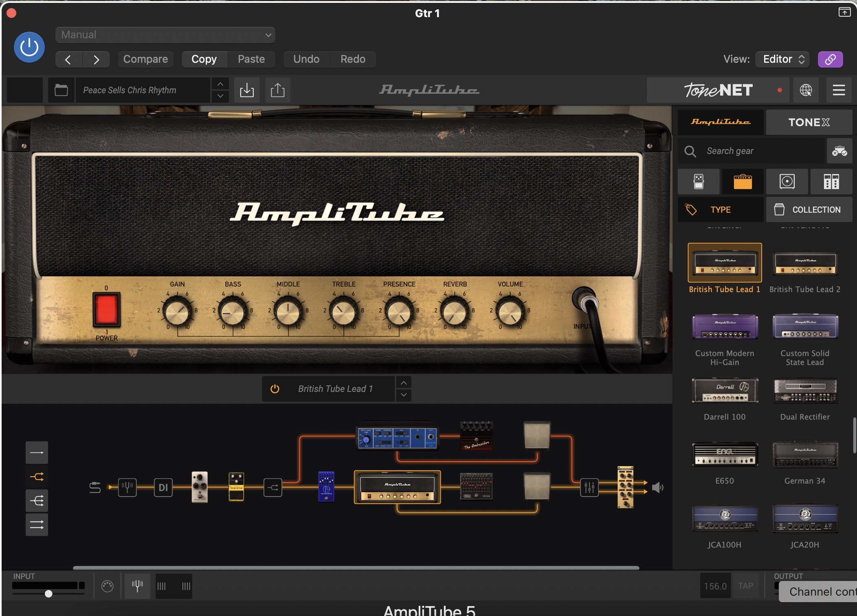Open the View Editor dropdown
The image size is (857, 616).
coord(782,59)
